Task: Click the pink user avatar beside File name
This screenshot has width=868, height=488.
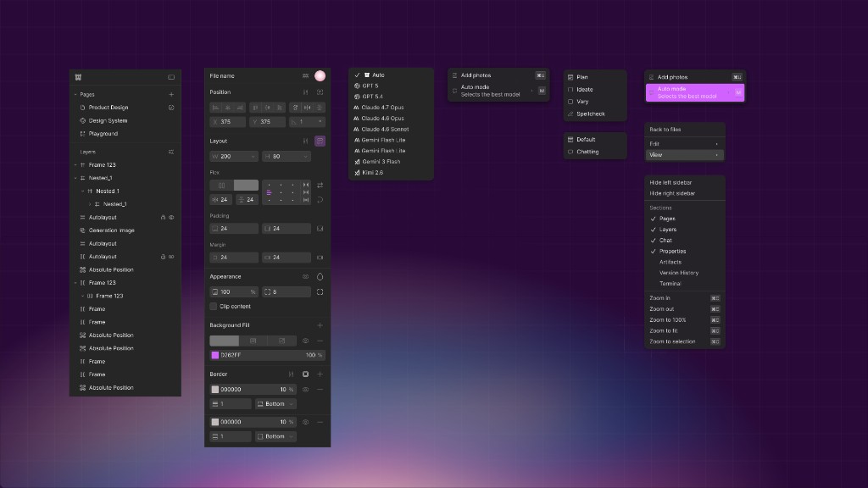Action: point(320,75)
